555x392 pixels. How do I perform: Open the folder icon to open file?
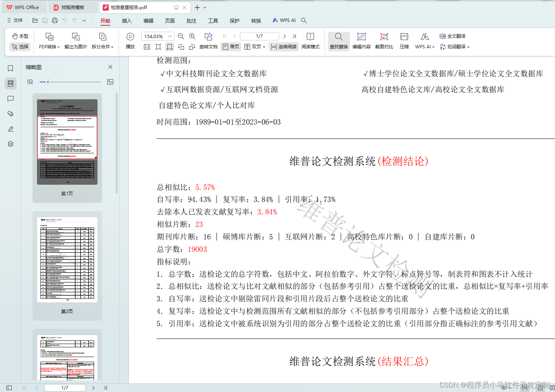tap(35, 20)
